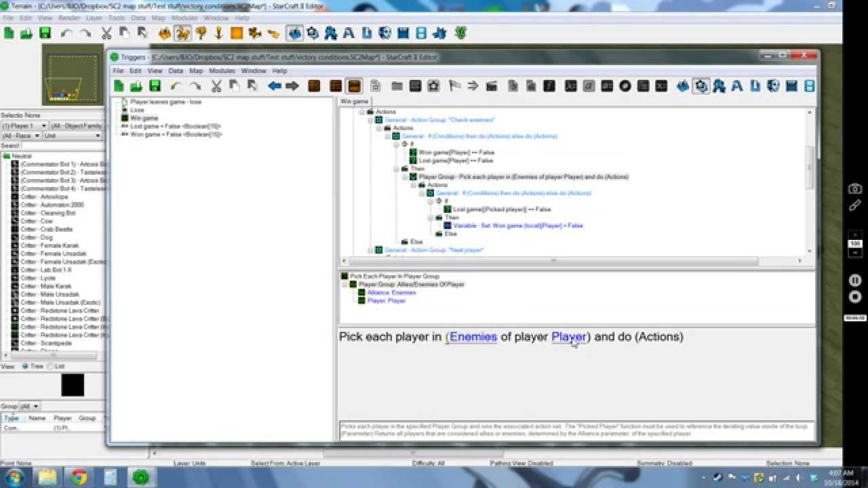Screen dimensions: 868x488
Task: Select Lost game = False variable
Action: [x=176, y=126]
